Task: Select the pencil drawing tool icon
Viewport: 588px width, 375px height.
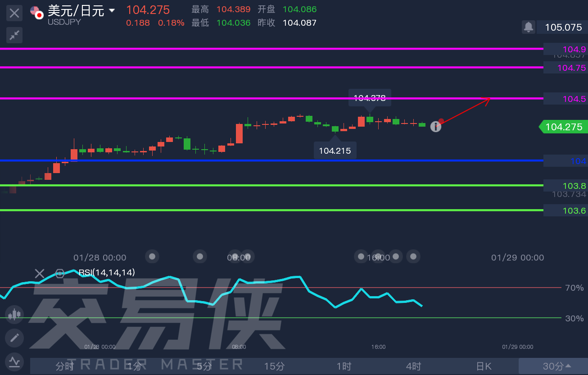Action: pyautogui.click(x=14, y=337)
